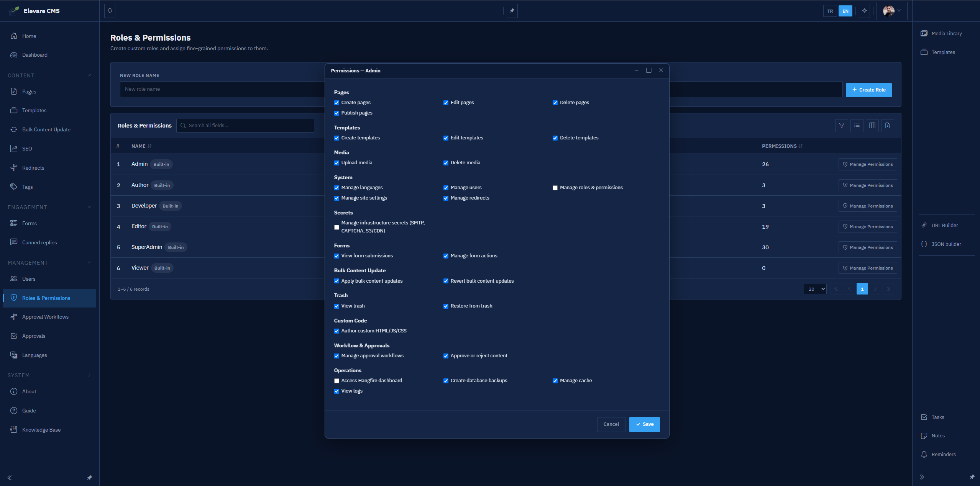Open Notes in right panel
Viewport: 980px width, 486px height.
point(933,435)
